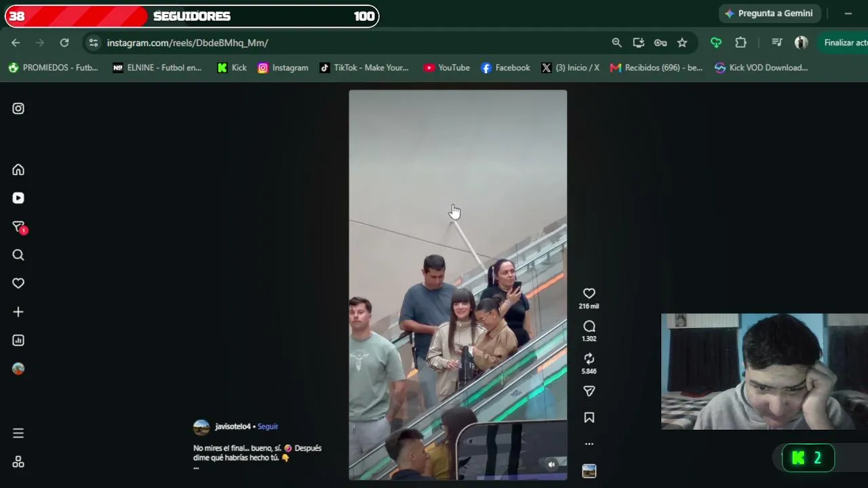
Task: Open password key icon in address bar
Action: (x=660, y=43)
